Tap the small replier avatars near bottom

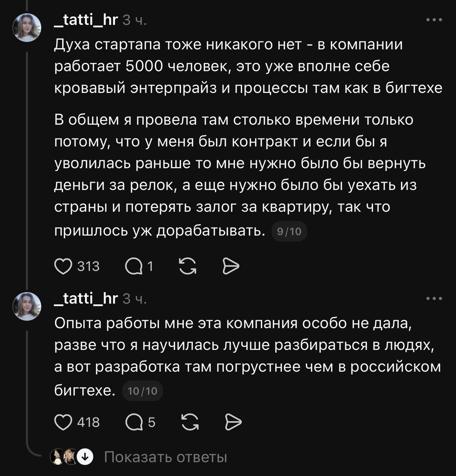[x=64, y=457]
